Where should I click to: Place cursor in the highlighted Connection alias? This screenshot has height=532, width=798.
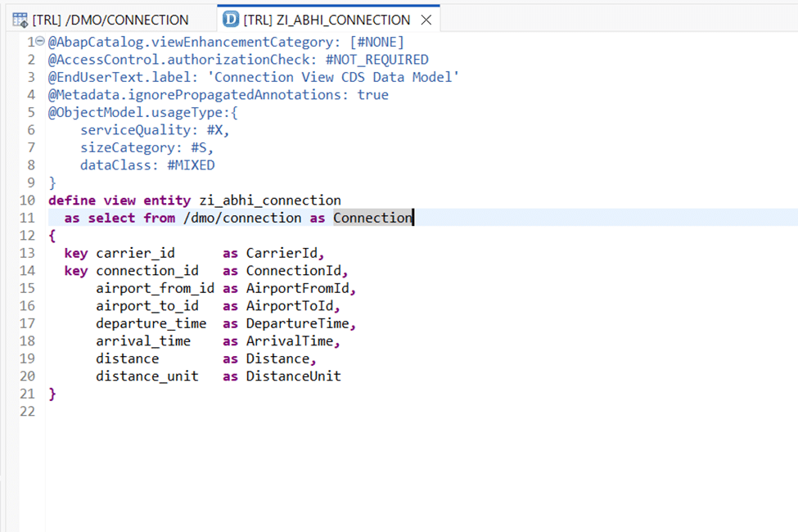point(372,218)
